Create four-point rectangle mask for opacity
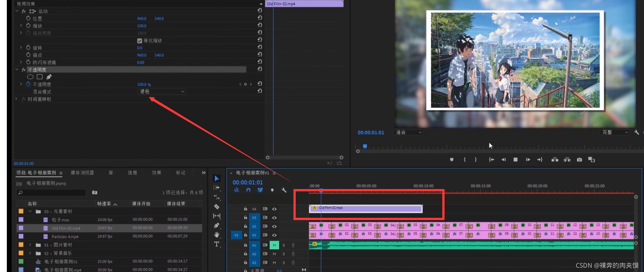Screen dimensions: 644x272 point(40,77)
